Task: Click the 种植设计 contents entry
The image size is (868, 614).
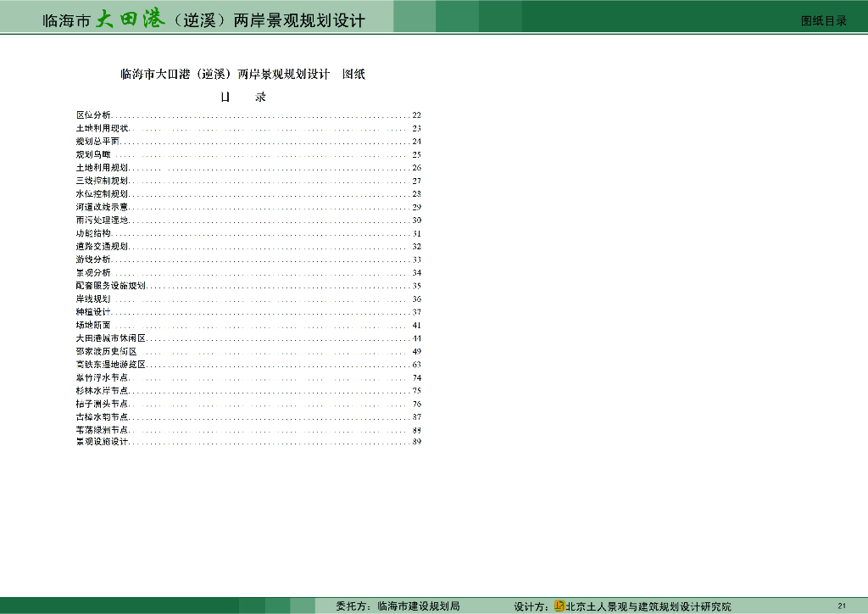Action: click(x=92, y=312)
